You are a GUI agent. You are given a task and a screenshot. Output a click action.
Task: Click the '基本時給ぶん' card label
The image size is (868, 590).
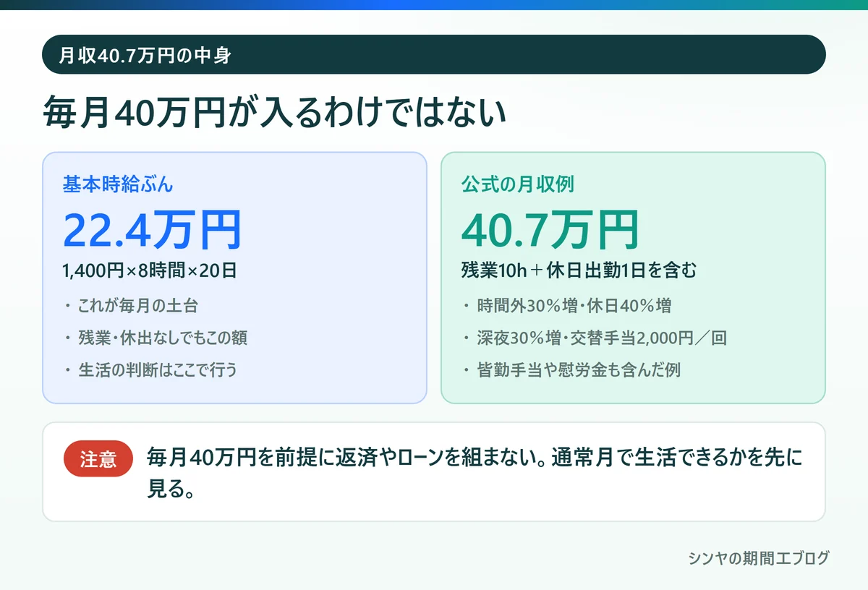click(x=118, y=184)
